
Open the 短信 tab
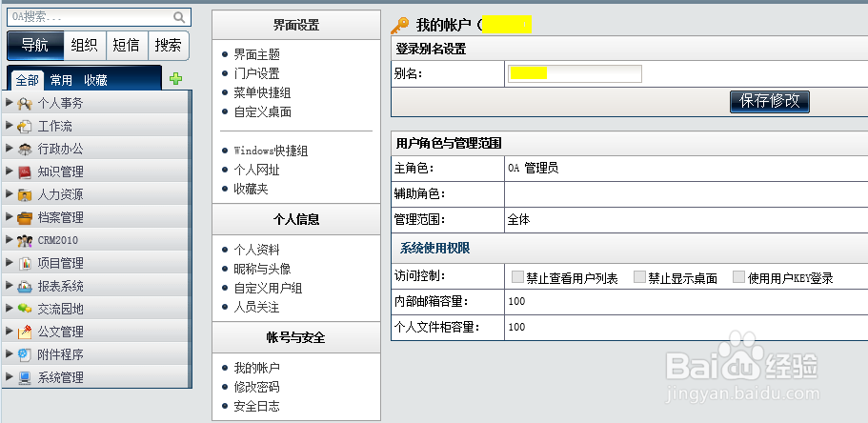pyautogui.click(x=126, y=46)
